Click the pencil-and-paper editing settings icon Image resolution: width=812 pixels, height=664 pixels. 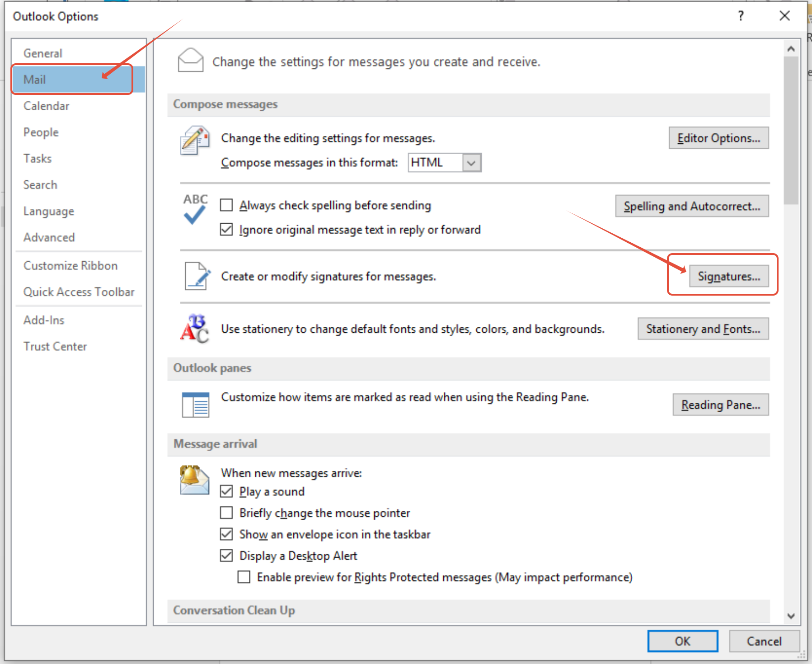point(195,140)
